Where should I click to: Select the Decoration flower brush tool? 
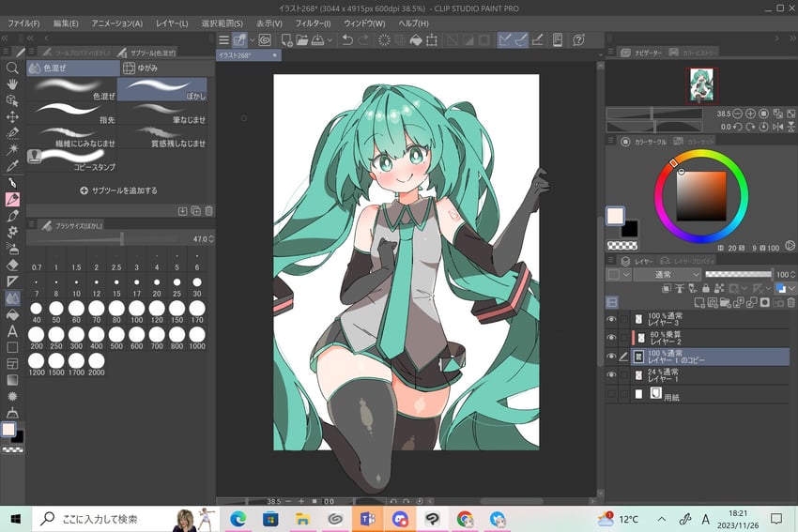click(x=12, y=232)
